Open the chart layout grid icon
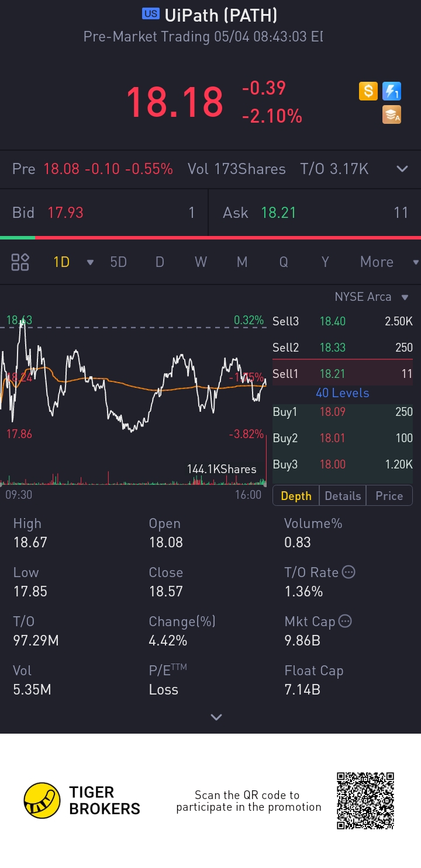421x868 pixels. click(20, 262)
